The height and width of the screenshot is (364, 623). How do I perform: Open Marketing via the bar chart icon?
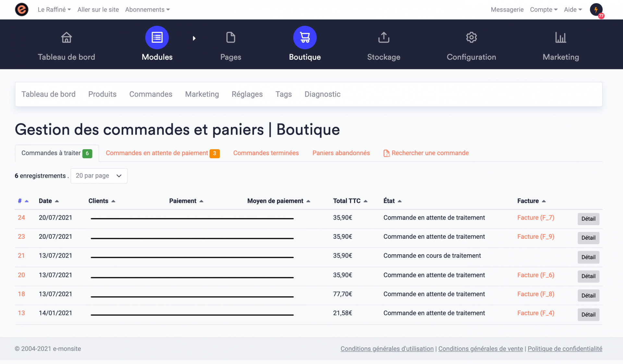(x=561, y=37)
